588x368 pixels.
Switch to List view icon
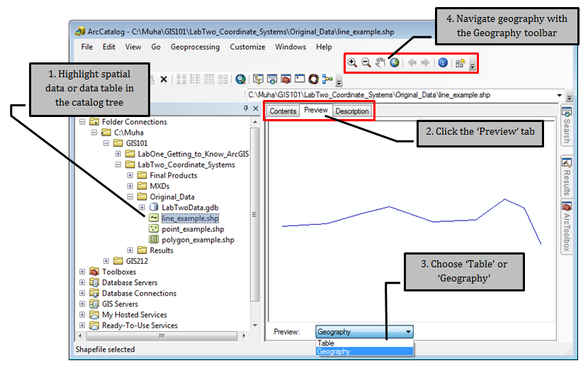(196, 79)
